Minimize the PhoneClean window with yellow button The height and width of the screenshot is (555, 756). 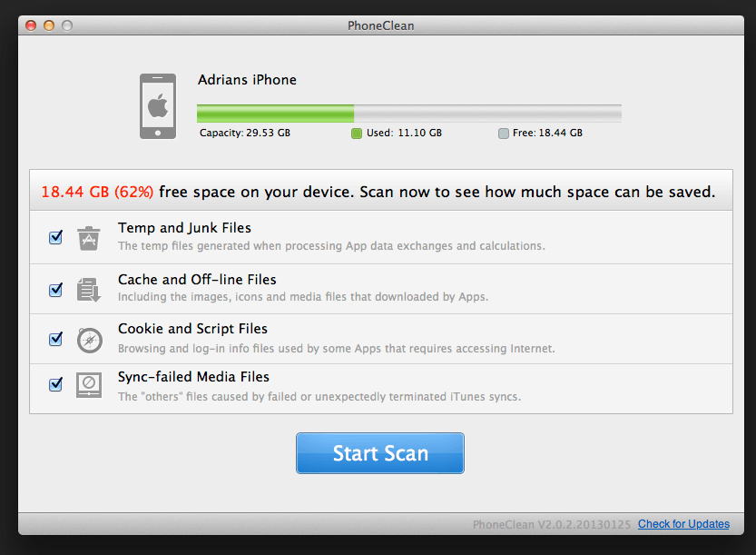click(x=49, y=25)
